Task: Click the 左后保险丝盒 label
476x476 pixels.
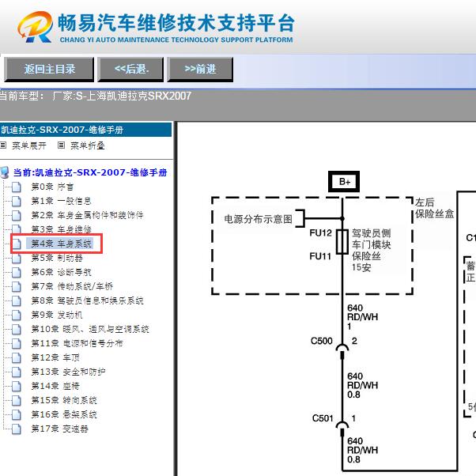Action: 434,208
